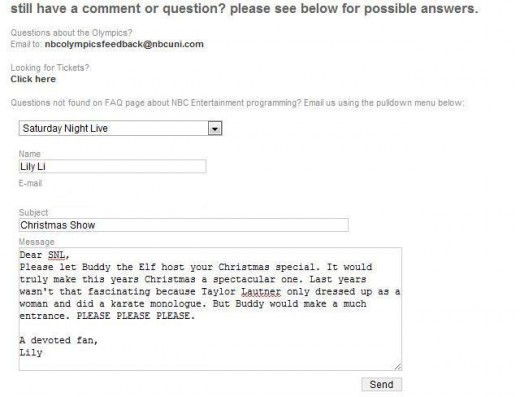Click the misspelled word SNL in the message
The image size is (520, 397).
coord(56,255)
